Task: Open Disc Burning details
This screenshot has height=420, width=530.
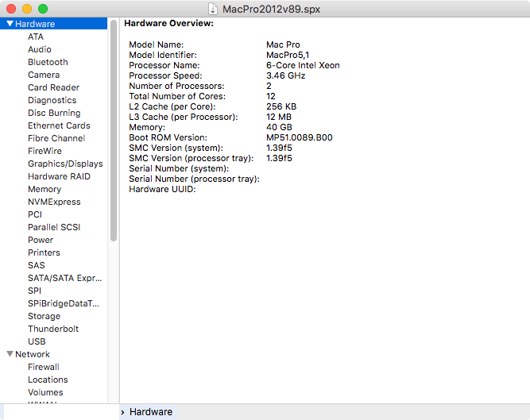Action: point(54,113)
